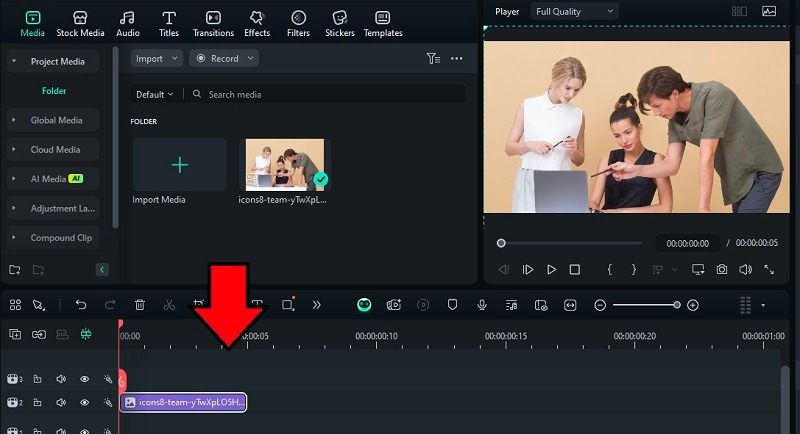Open the audio mixer icon
Viewport: 800px width, 434px height.
(511, 305)
